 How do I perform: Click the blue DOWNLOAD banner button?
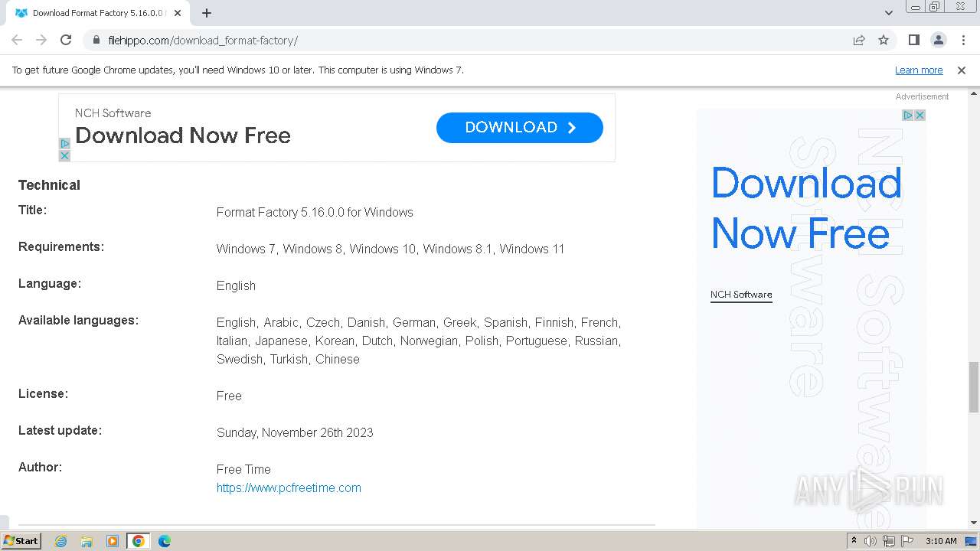pyautogui.click(x=520, y=128)
